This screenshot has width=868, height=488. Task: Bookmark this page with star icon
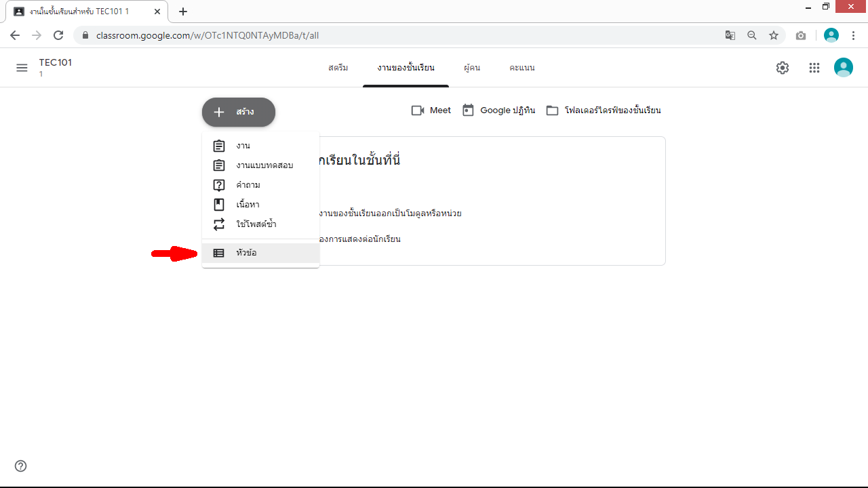click(774, 35)
